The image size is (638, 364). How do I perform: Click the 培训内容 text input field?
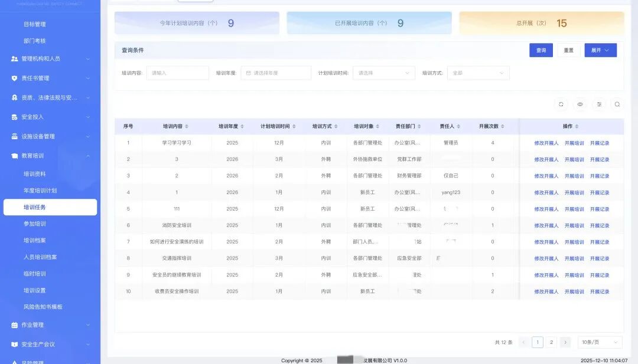pos(177,73)
